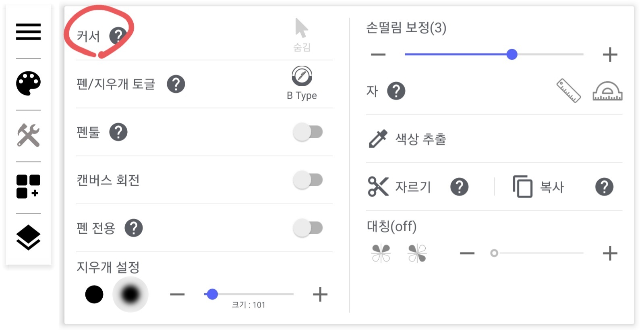The width and height of the screenshot is (644, 330).
Task: Click the 자르기 cut button
Action: 378,187
